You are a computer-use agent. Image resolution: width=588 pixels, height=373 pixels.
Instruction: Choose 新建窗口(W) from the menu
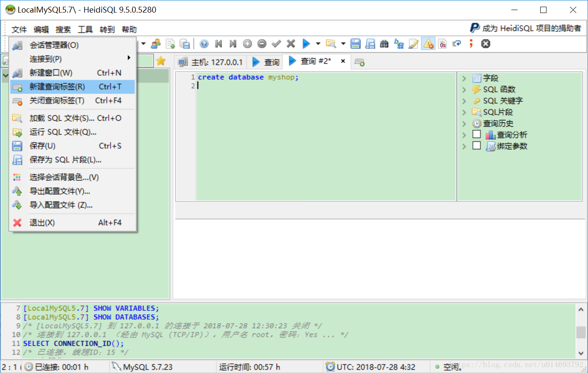click(x=73, y=73)
